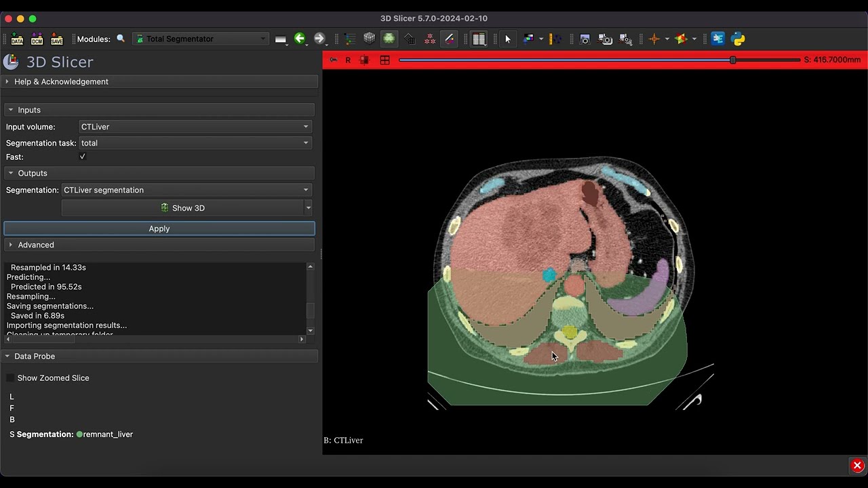868x488 pixels.
Task: Open the crosshair options dropdown arrow
Action: click(667, 39)
